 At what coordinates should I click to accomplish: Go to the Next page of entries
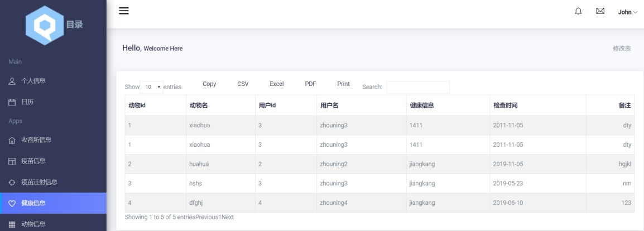point(228,217)
